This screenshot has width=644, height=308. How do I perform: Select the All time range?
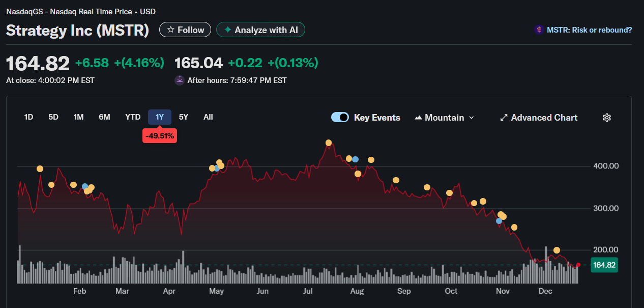tap(208, 117)
